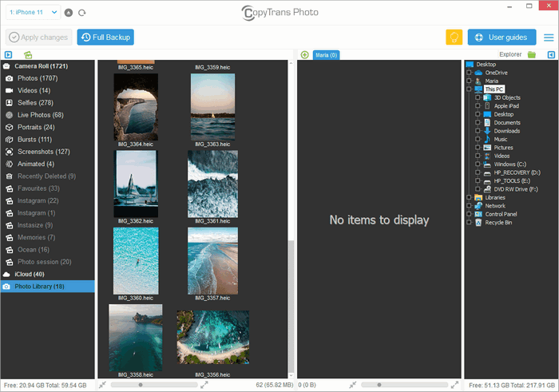This screenshot has width=559, height=392.
Task: Select Photo Library (18)
Action: [48, 286]
